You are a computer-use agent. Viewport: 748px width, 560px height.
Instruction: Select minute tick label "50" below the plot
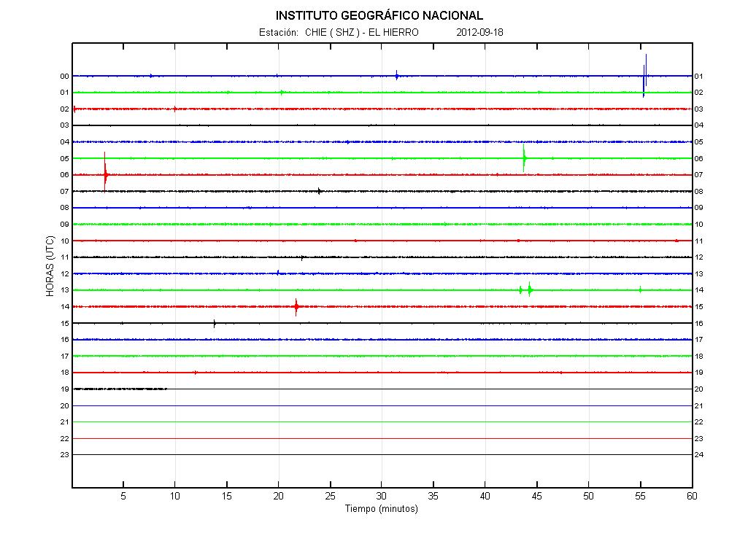click(x=589, y=496)
